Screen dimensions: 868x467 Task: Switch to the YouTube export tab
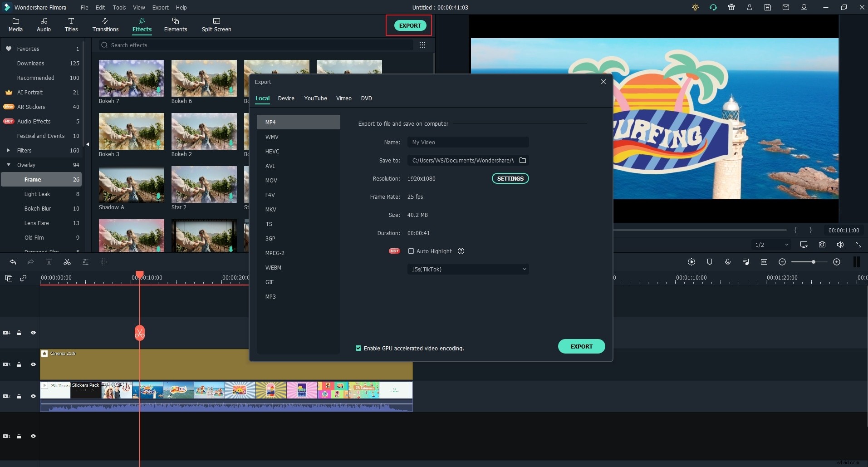click(315, 98)
